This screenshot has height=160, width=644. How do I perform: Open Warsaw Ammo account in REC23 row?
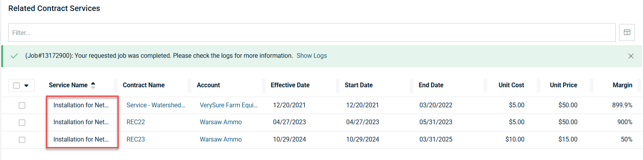point(220,140)
